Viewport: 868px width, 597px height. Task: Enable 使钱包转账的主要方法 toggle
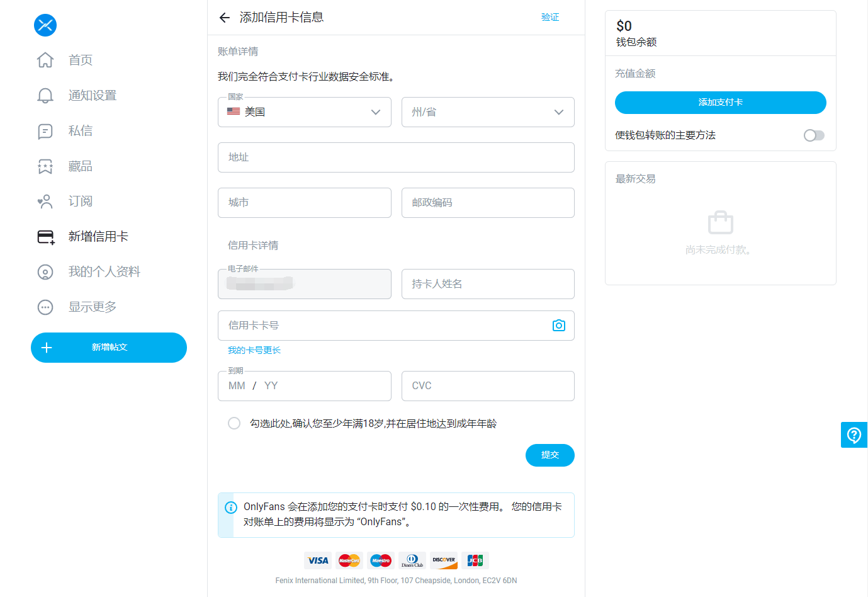pyautogui.click(x=814, y=135)
